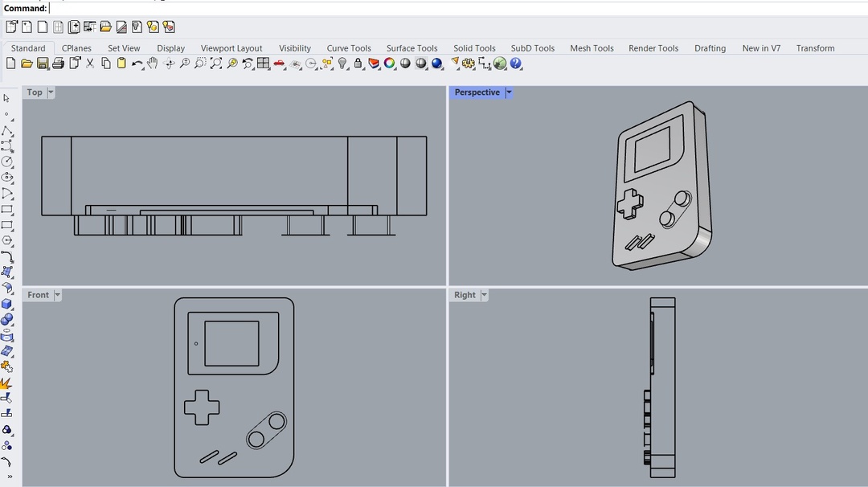This screenshot has width=868, height=487.
Task: Expand the Front viewport dropdown arrow
Action: pos(58,295)
